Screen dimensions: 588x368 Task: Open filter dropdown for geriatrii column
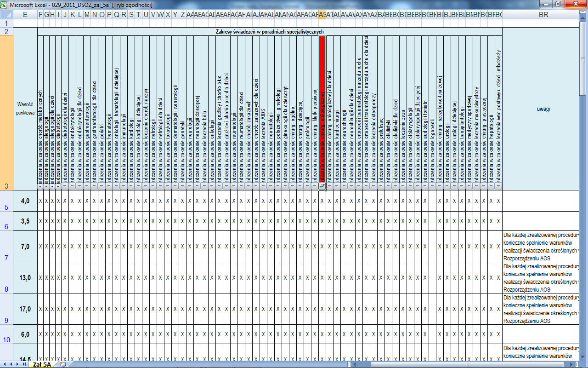click(102, 186)
